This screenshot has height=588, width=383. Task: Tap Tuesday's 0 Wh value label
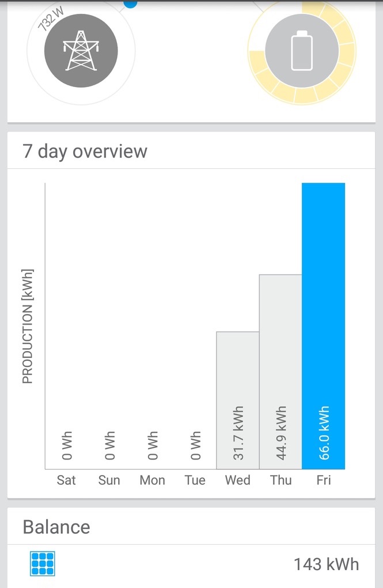click(x=195, y=445)
